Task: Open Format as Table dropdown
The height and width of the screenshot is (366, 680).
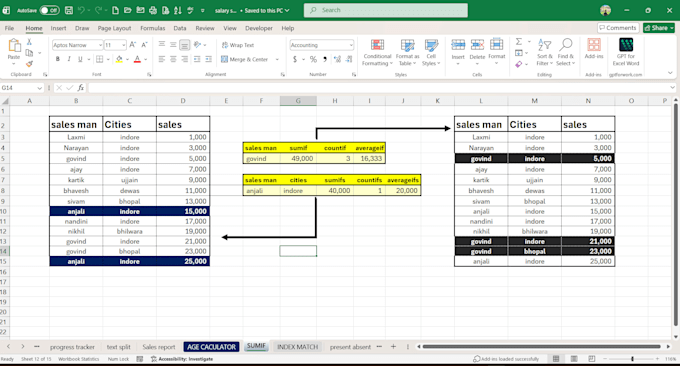Action: [x=407, y=52]
